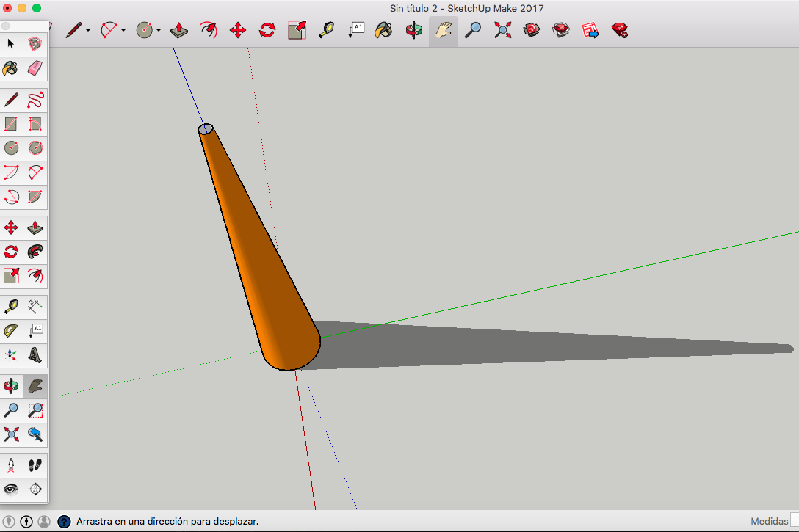Return to Previous view tool
The image size is (799, 532).
(35, 434)
